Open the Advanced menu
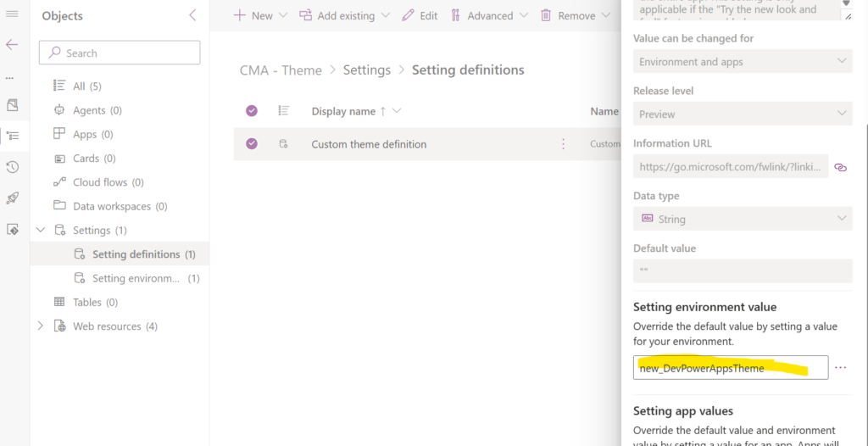 coord(489,15)
